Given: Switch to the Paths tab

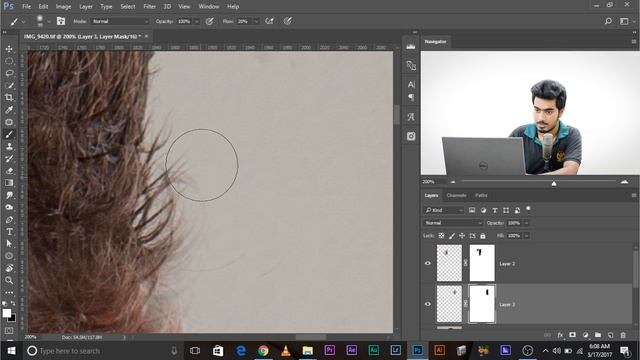Looking at the screenshot, I should [x=481, y=196].
